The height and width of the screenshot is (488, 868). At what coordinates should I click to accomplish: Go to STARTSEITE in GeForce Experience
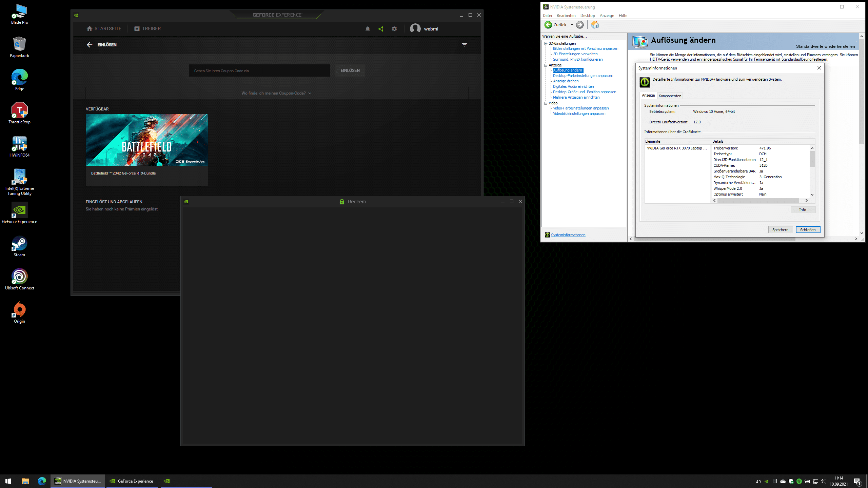[104, 29]
